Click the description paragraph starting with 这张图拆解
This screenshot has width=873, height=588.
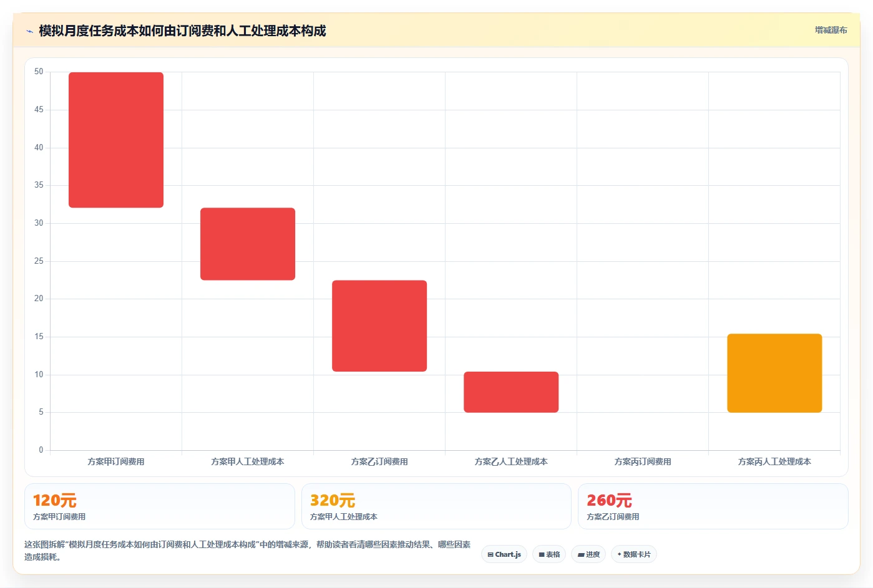[x=248, y=551]
